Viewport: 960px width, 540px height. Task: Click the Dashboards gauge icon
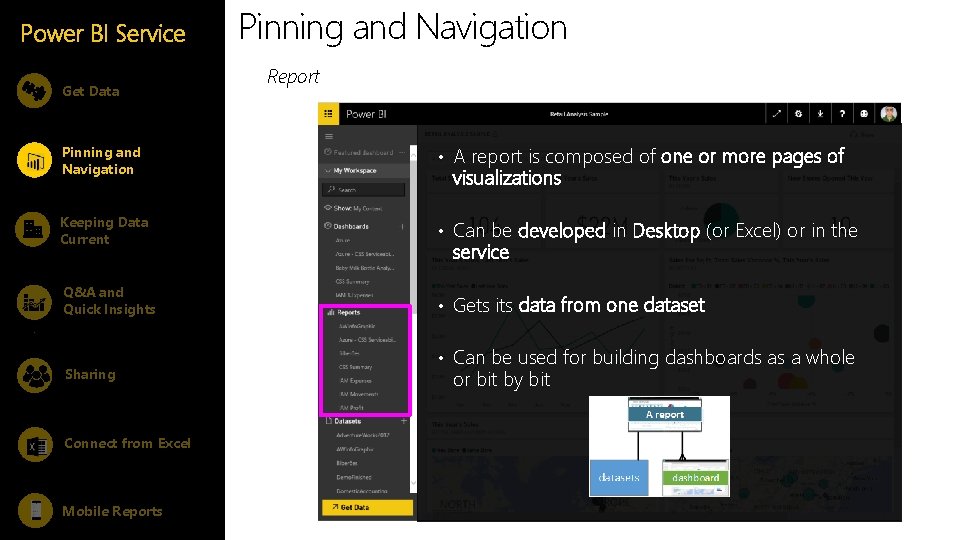click(328, 226)
